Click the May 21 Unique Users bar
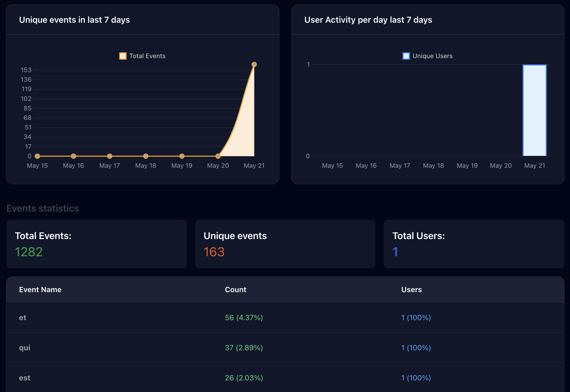Image resolution: width=570 pixels, height=392 pixels. pyautogui.click(x=535, y=110)
